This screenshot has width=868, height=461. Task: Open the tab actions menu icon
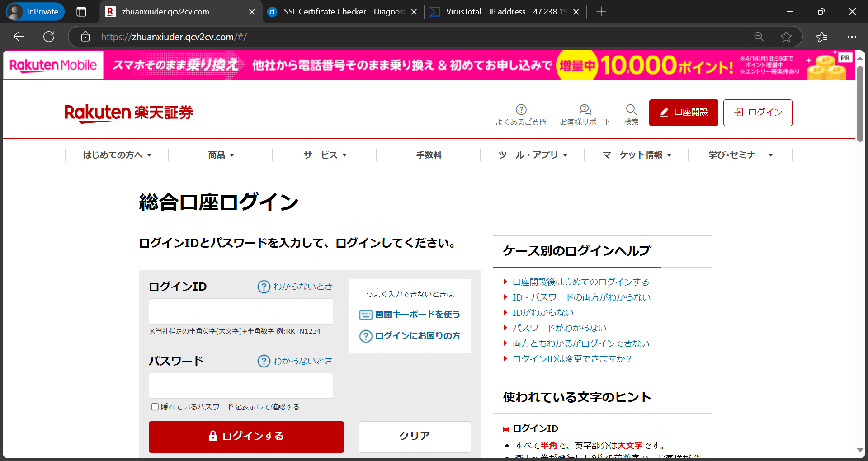coord(81,12)
